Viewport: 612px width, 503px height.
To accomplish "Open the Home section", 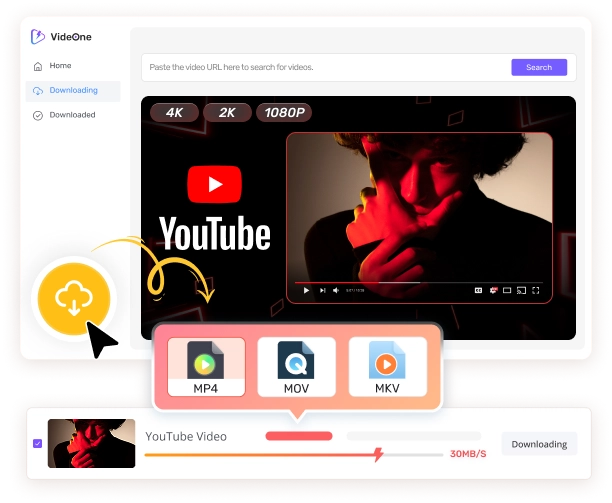I will 60,66.
